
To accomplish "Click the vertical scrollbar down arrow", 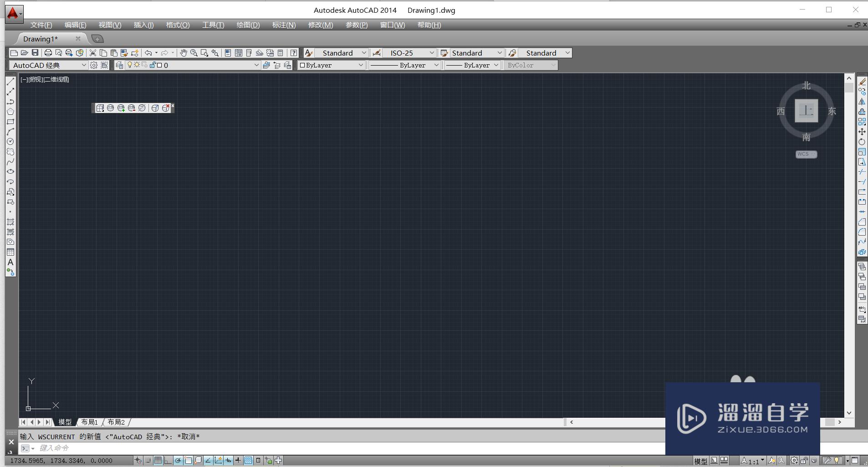I will 849,413.
